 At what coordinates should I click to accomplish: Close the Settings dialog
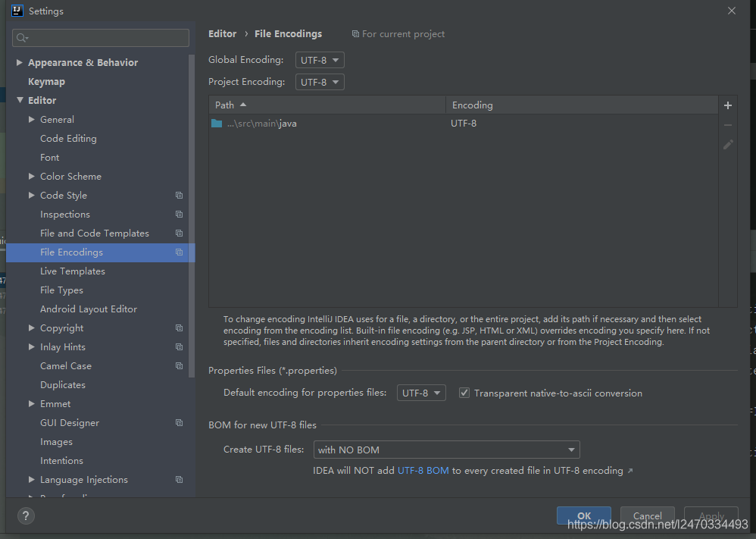coord(732,11)
